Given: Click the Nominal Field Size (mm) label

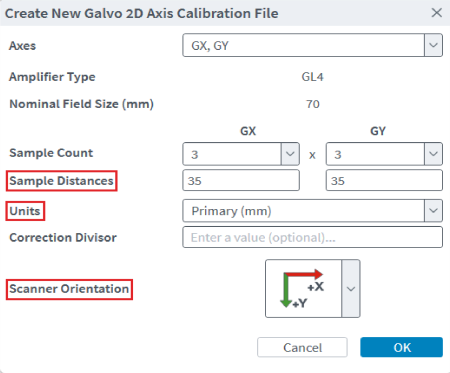Looking at the screenshot, I should click(81, 104).
